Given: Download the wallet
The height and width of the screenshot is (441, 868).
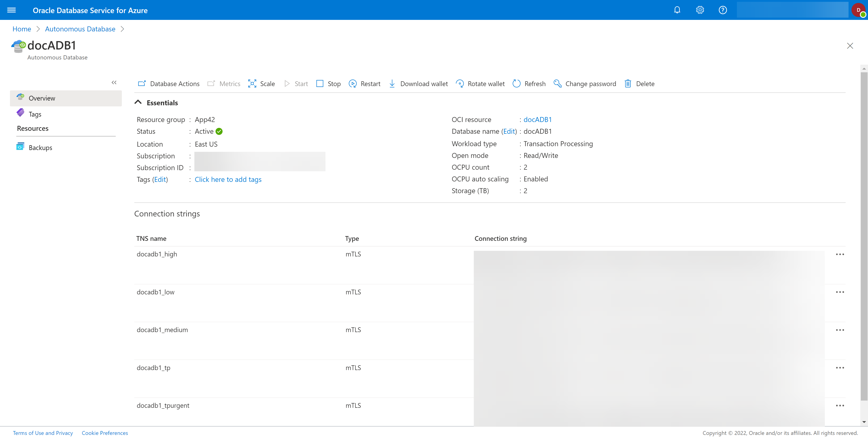Looking at the screenshot, I should 418,84.
